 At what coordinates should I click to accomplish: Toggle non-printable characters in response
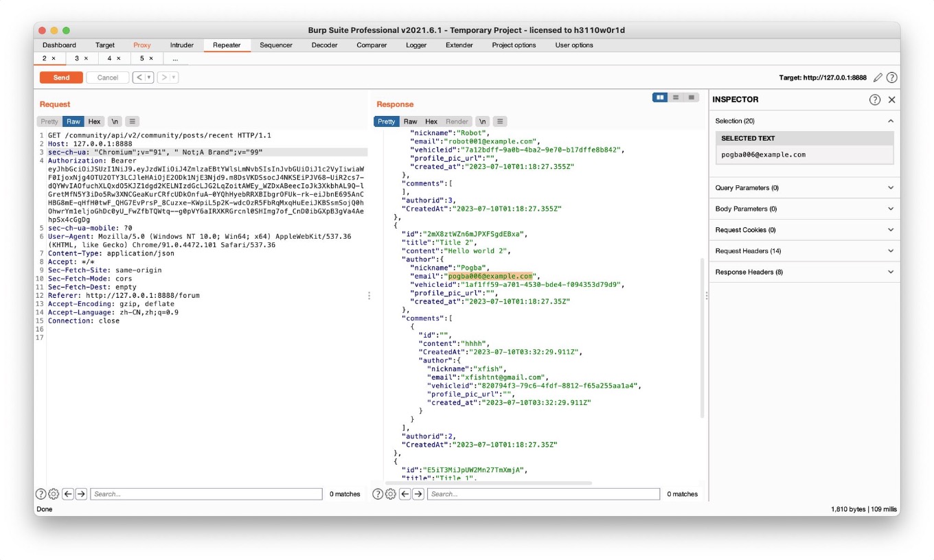tap(482, 121)
